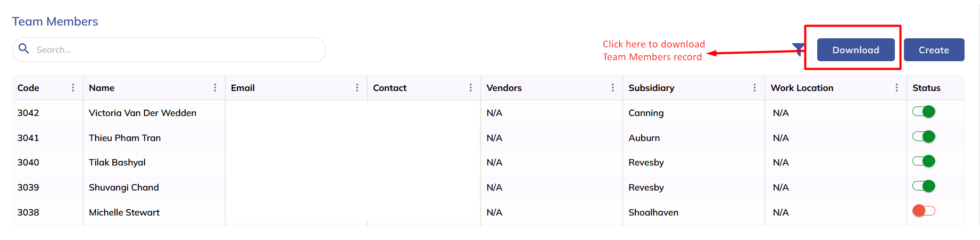Select the row with code 3040
The image size is (980, 240).
(28, 162)
